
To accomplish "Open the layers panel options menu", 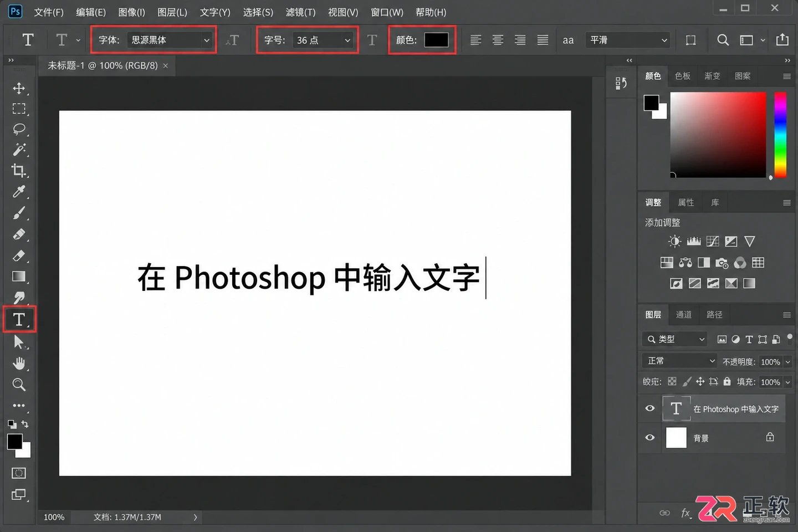I will (x=786, y=315).
